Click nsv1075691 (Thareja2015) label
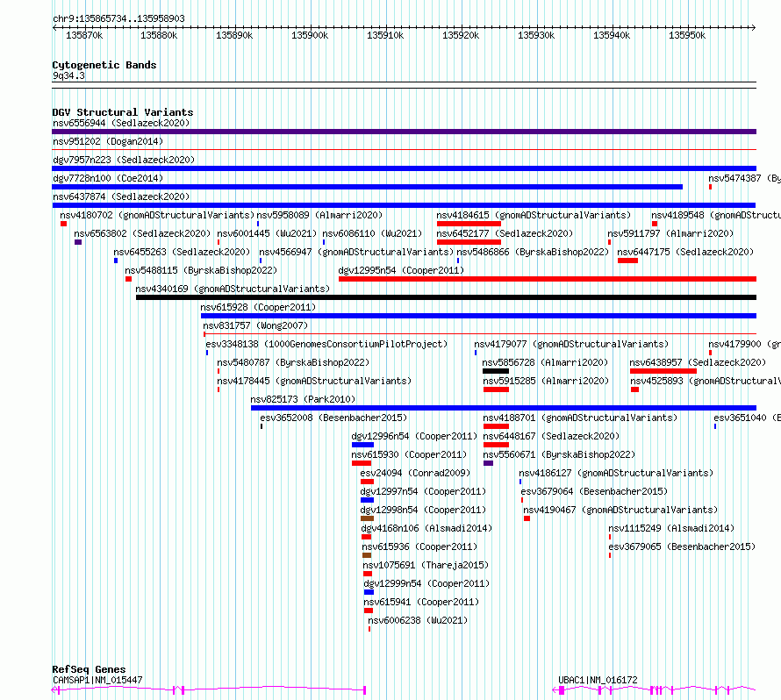 point(426,565)
